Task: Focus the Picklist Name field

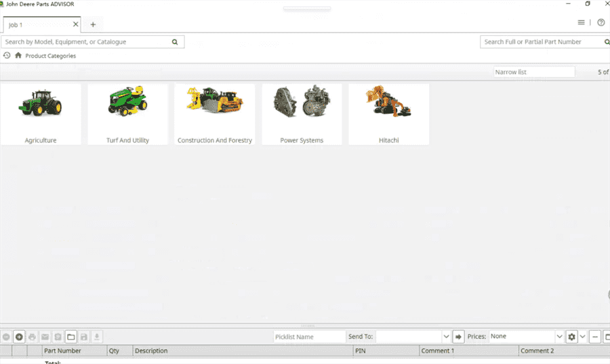Action: (x=309, y=337)
